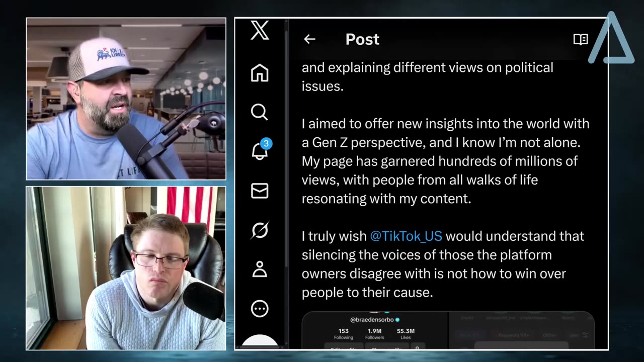Go to the Home feed icon

click(260, 73)
